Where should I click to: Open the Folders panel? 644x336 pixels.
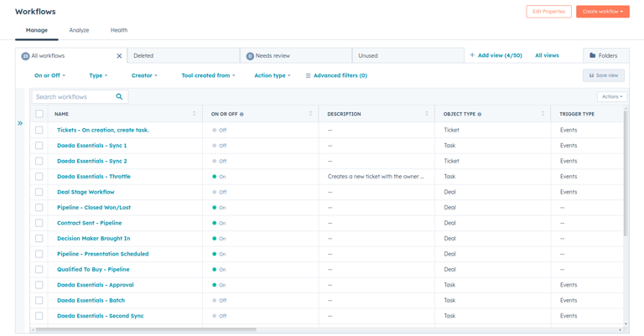pyautogui.click(x=603, y=56)
